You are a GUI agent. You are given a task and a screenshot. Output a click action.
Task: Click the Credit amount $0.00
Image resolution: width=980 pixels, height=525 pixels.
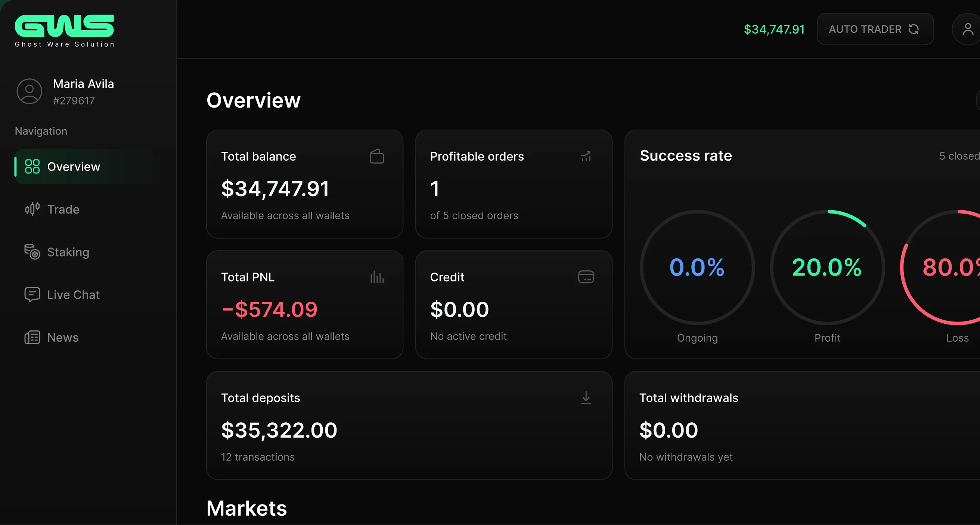(x=460, y=309)
